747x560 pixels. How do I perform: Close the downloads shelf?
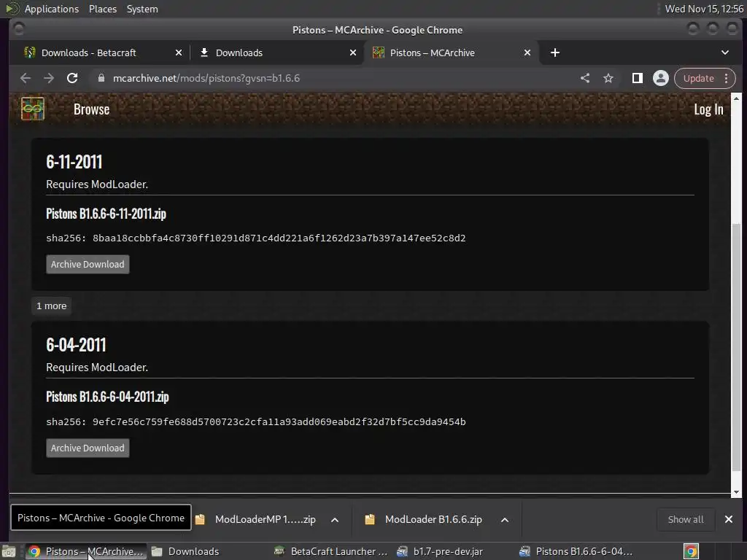coord(729,519)
